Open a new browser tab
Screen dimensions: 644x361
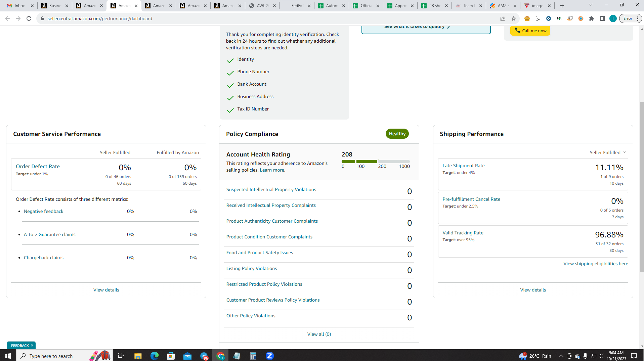(x=562, y=6)
